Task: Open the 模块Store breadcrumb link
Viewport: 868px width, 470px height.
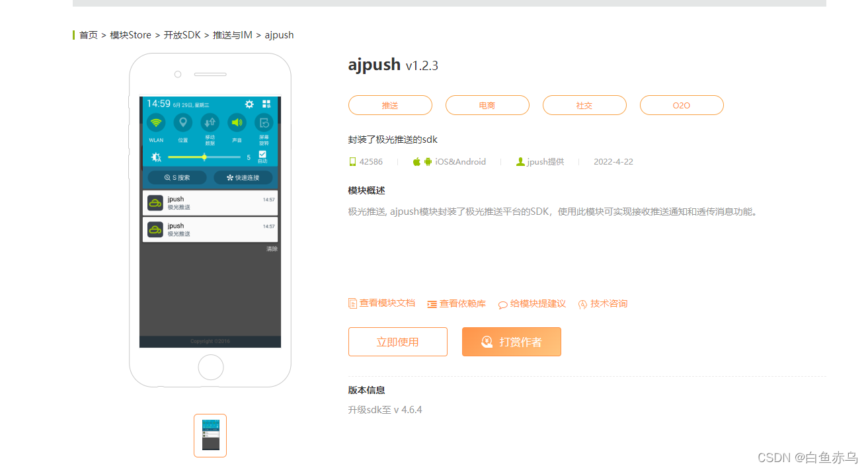Action: (131, 35)
